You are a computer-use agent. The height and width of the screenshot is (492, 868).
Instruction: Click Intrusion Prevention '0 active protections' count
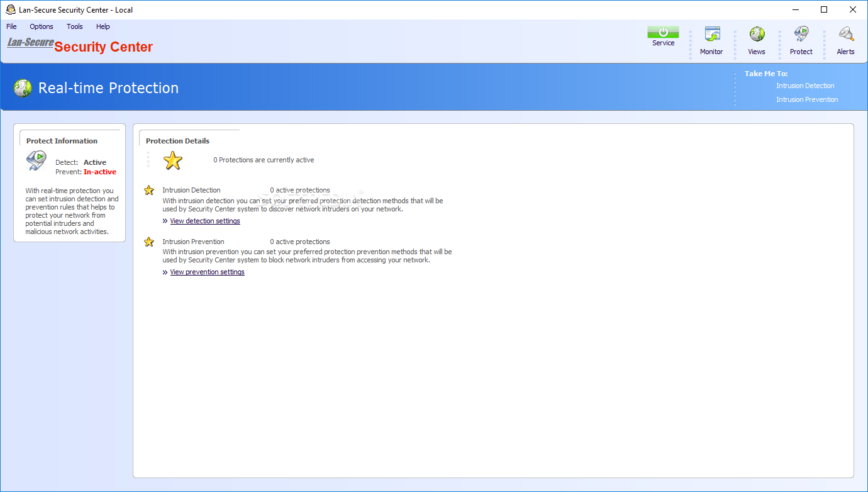[300, 242]
